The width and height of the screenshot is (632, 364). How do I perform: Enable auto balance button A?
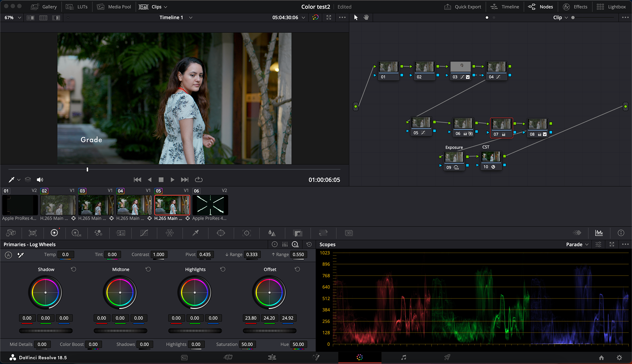(9, 255)
